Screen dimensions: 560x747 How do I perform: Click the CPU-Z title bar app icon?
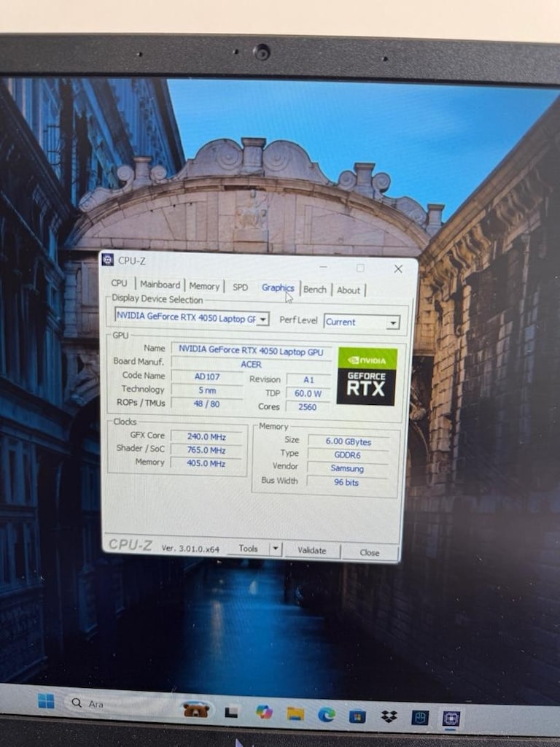(x=108, y=260)
